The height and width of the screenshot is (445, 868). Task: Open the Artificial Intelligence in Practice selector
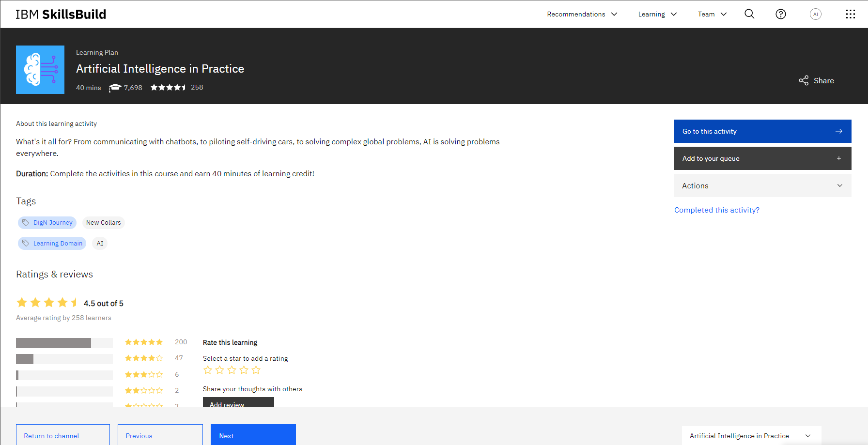click(751, 436)
